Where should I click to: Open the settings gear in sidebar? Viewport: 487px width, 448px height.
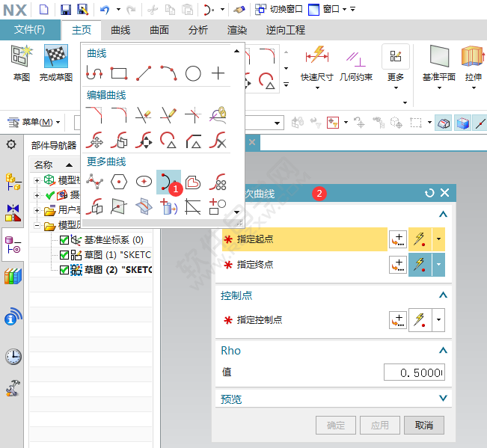tap(11, 144)
